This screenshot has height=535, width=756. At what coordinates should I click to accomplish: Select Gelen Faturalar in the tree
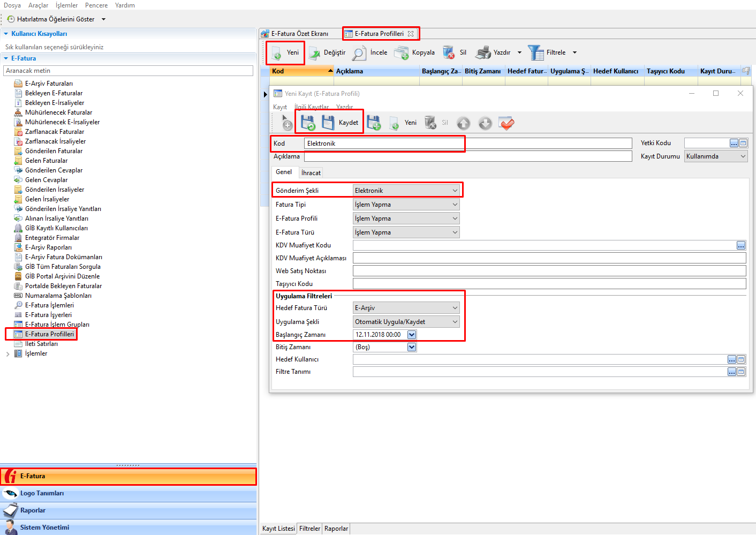click(46, 161)
